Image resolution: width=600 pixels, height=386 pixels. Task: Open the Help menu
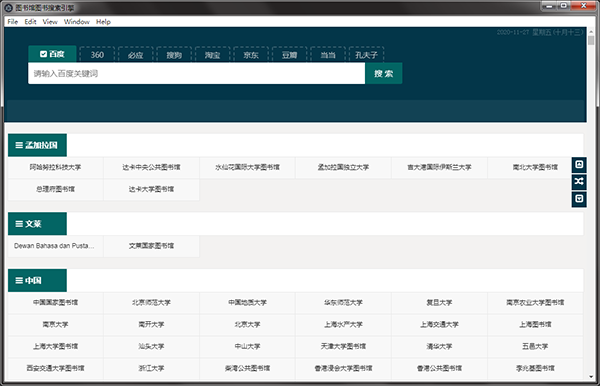coord(103,21)
